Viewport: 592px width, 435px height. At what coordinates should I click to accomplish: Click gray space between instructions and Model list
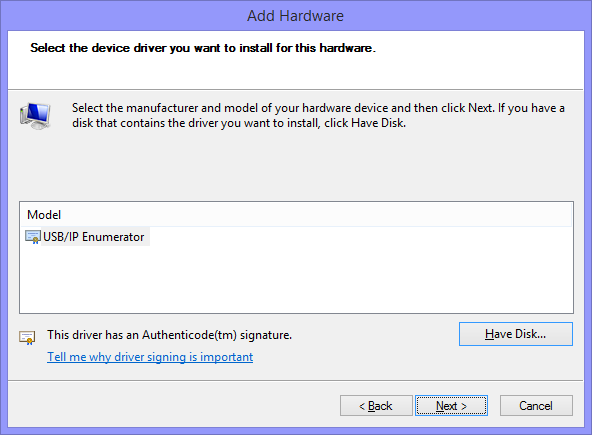click(296, 166)
